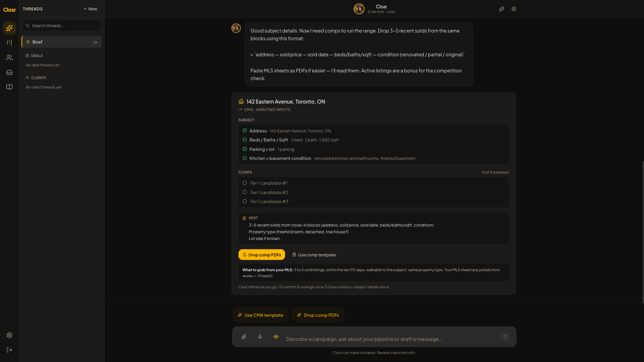Open the top-right settings gear icon

[514, 9]
